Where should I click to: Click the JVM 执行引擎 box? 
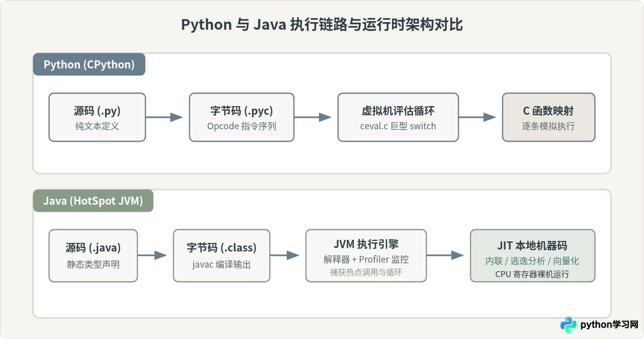point(366,256)
